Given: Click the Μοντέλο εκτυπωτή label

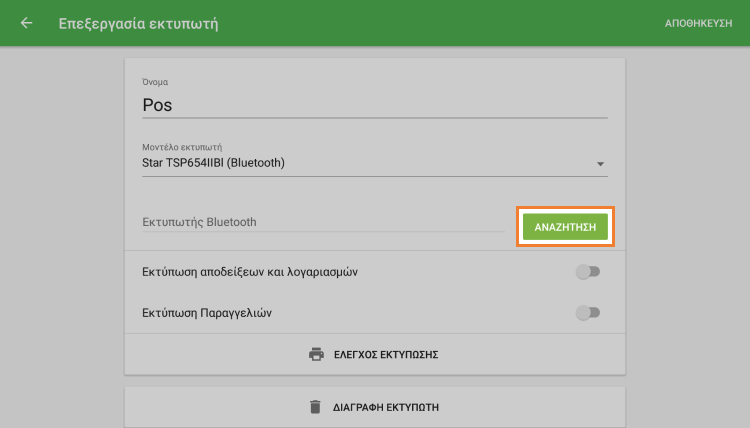Looking at the screenshot, I should (181, 146).
